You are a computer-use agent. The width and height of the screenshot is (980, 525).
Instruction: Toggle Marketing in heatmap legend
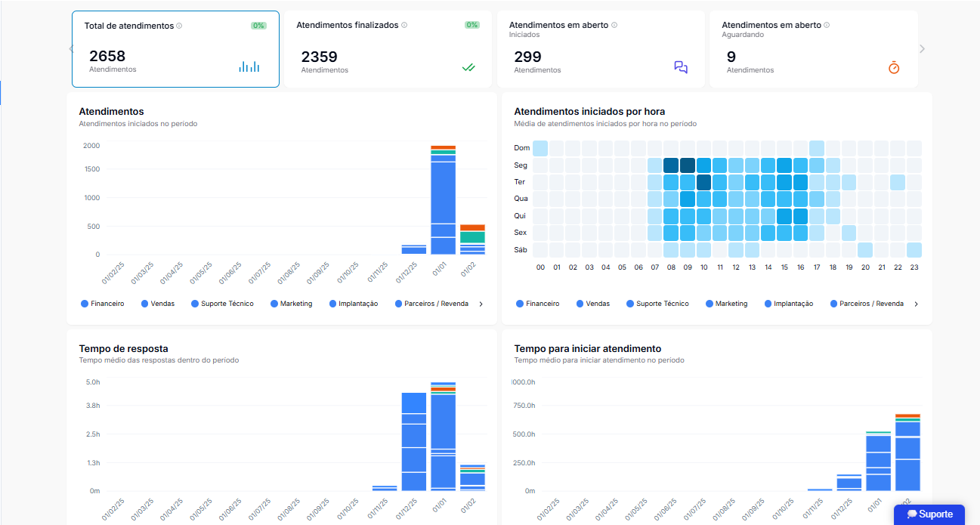(x=726, y=304)
